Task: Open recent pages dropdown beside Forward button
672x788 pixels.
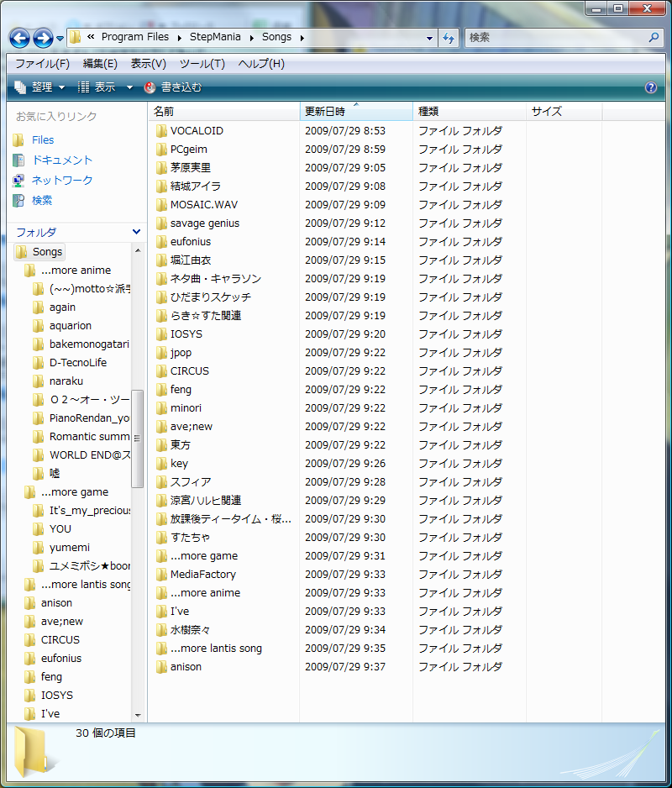Action: (60, 38)
